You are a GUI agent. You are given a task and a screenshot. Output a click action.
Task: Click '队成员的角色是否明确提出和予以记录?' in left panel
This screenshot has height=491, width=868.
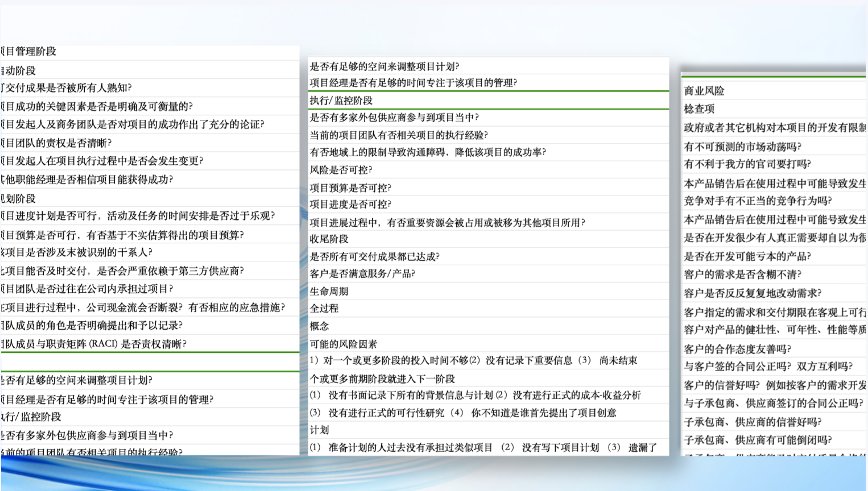92,326
